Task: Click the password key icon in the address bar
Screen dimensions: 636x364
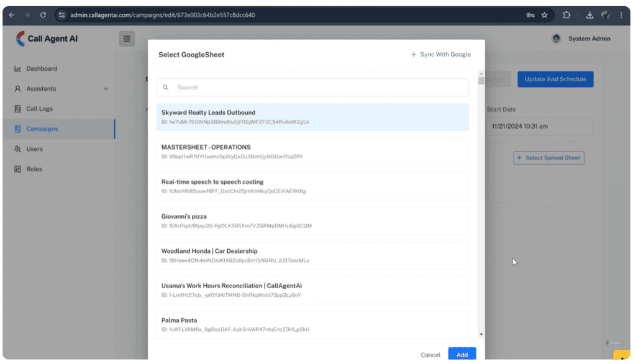Action: [530, 15]
